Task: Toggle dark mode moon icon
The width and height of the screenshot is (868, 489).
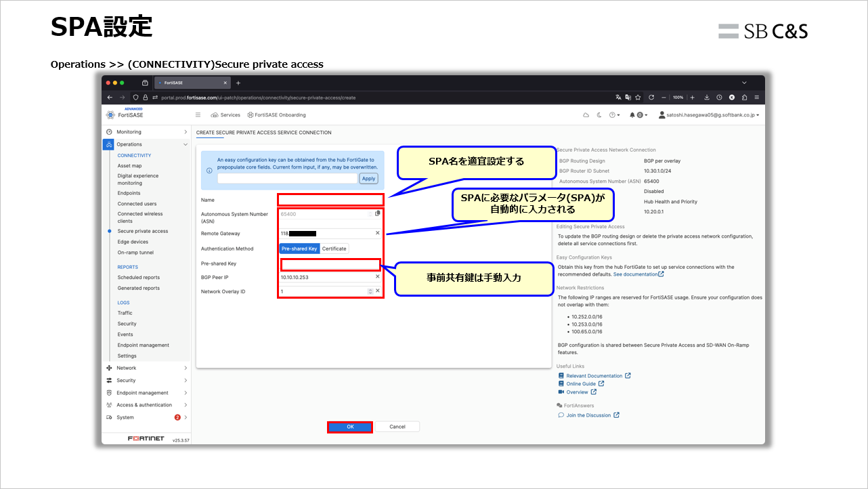Action: 599,115
